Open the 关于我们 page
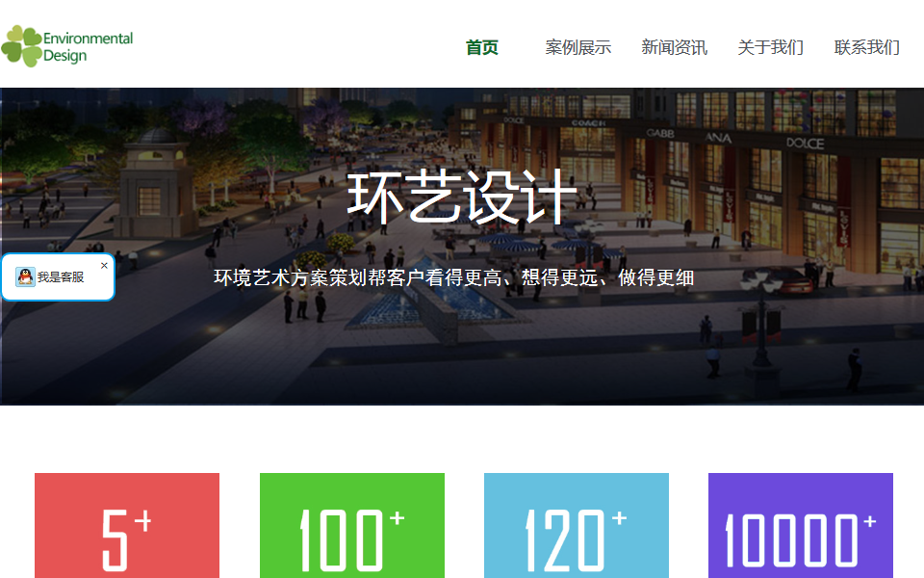The width and height of the screenshot is (924, 578). pos(770,47)
